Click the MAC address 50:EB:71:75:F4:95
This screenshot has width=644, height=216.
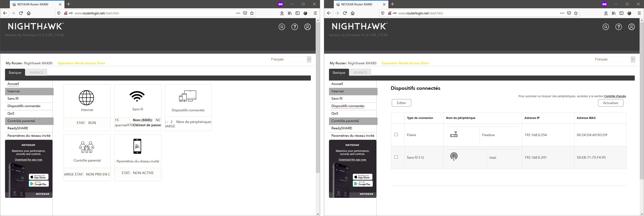click(591, 158)
